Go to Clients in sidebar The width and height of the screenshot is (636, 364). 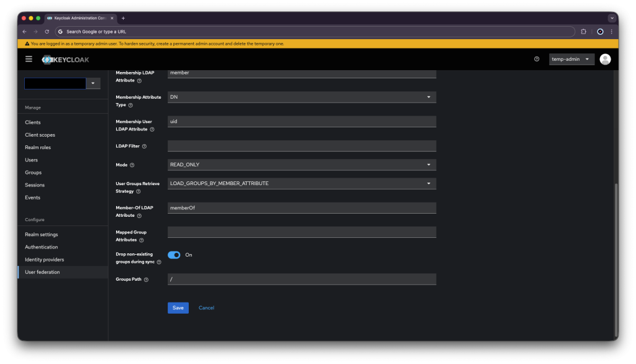click(x=33, y=122)
